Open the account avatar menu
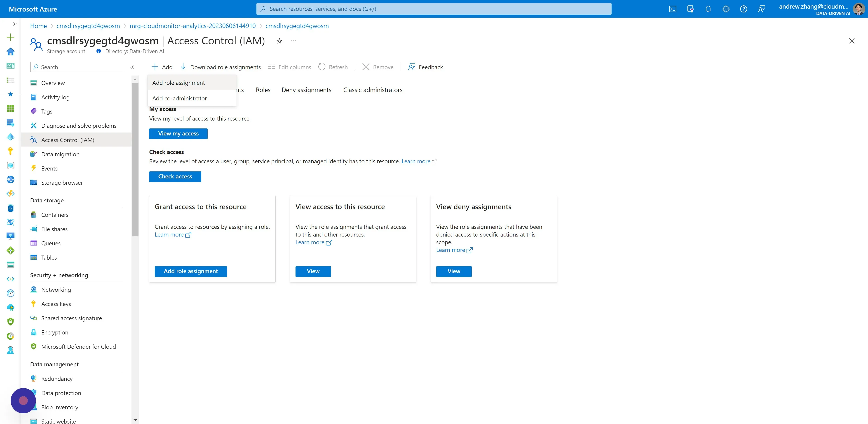Screen dimensions: 868x424 (x=859, y=9)
